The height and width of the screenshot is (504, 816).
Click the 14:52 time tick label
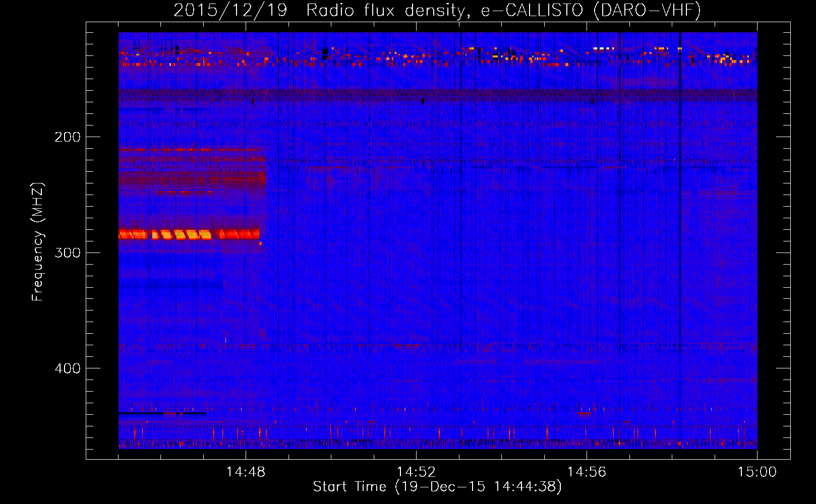pos(416,472)
